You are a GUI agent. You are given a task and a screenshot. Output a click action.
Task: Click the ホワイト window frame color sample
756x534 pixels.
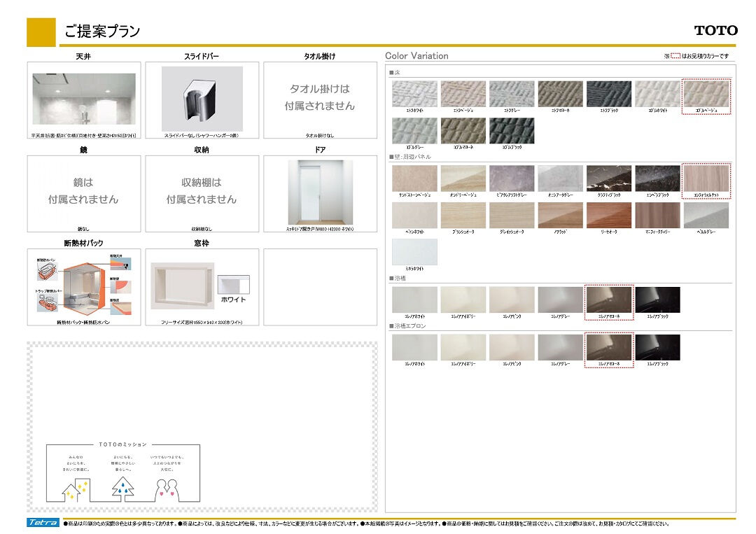(233, 284)
